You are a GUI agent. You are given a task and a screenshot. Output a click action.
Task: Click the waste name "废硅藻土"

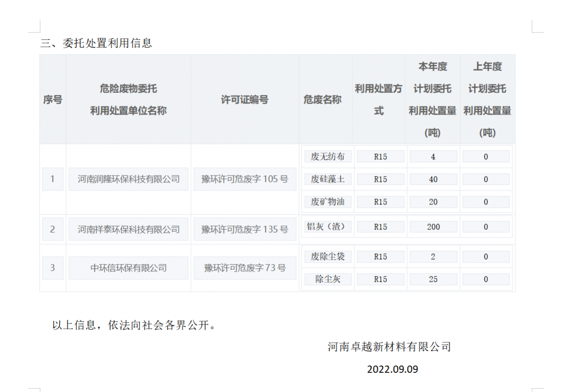coord(328,179)
